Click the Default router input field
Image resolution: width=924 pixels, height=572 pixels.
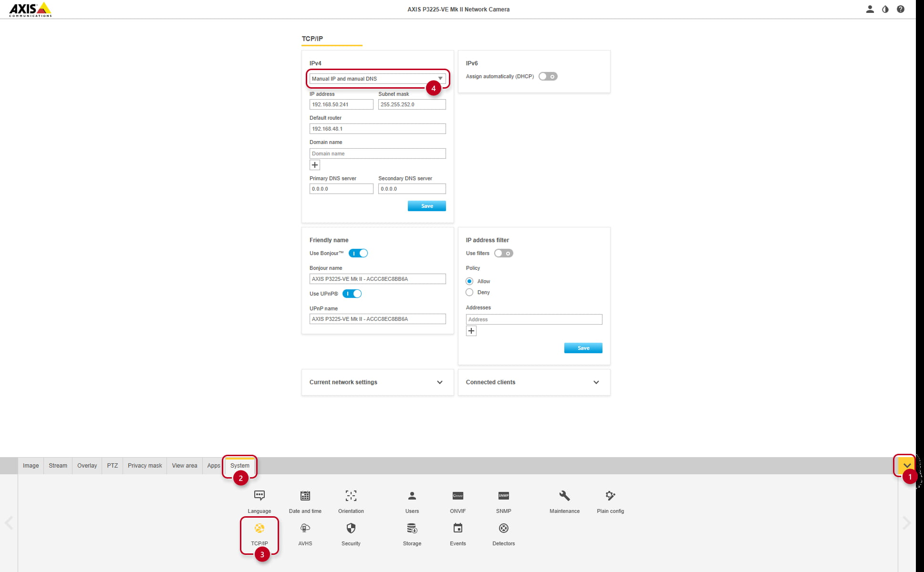point(378,129)
